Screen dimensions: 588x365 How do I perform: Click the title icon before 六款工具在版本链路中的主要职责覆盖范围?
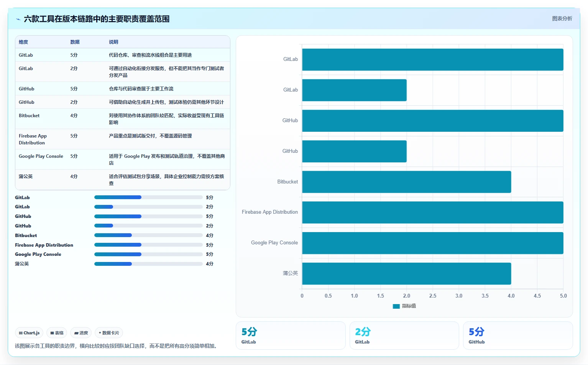[18, 19]
